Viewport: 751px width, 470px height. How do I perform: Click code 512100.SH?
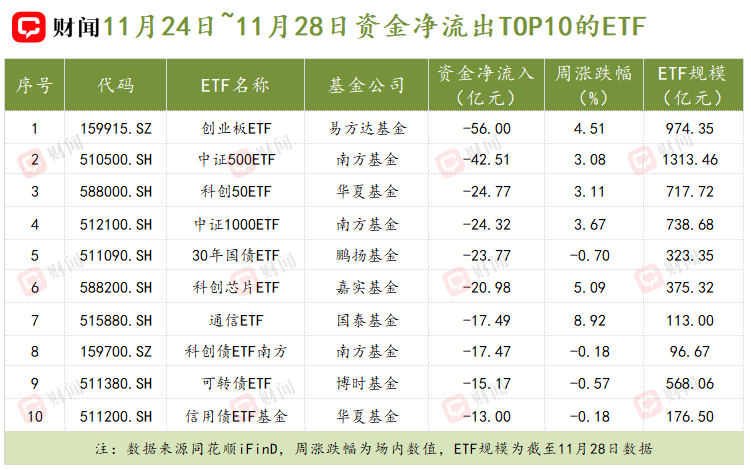116,224
